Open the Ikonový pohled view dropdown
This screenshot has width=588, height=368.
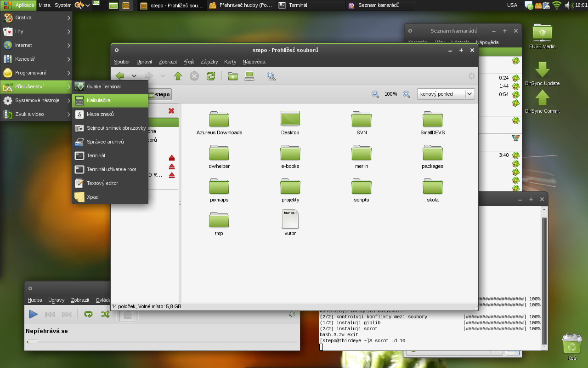pyautogui.click(x=446, y=94)
